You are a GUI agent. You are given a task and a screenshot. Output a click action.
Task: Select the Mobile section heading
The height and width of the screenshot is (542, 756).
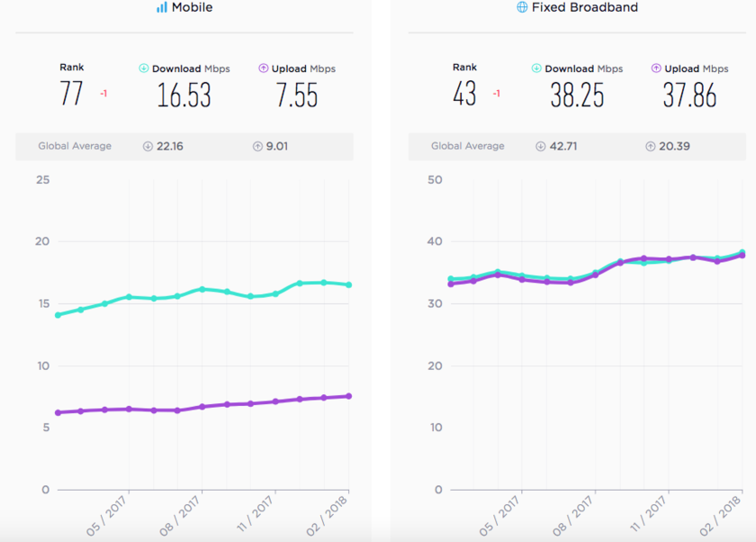click(x=192, y=7)
